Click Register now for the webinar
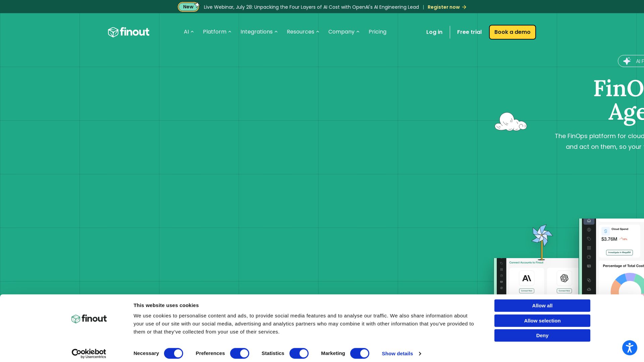This screenshot has height=362, width=644. [447, 7]
